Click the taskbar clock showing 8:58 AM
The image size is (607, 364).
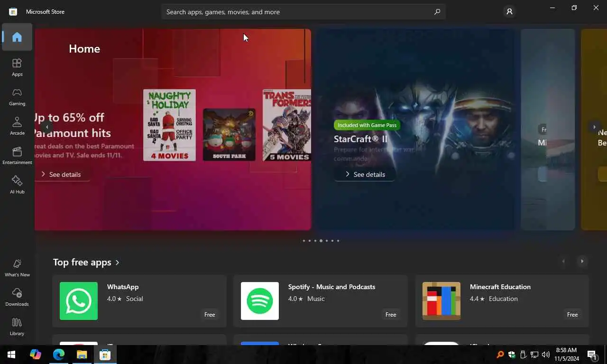(x=566, y=355)
